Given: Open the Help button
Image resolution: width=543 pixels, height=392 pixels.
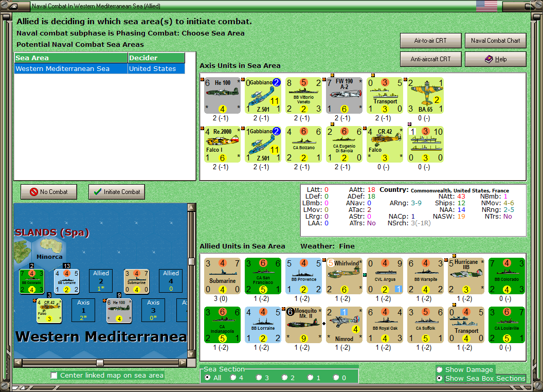Looking at the screenshot, I should (495, 59).
